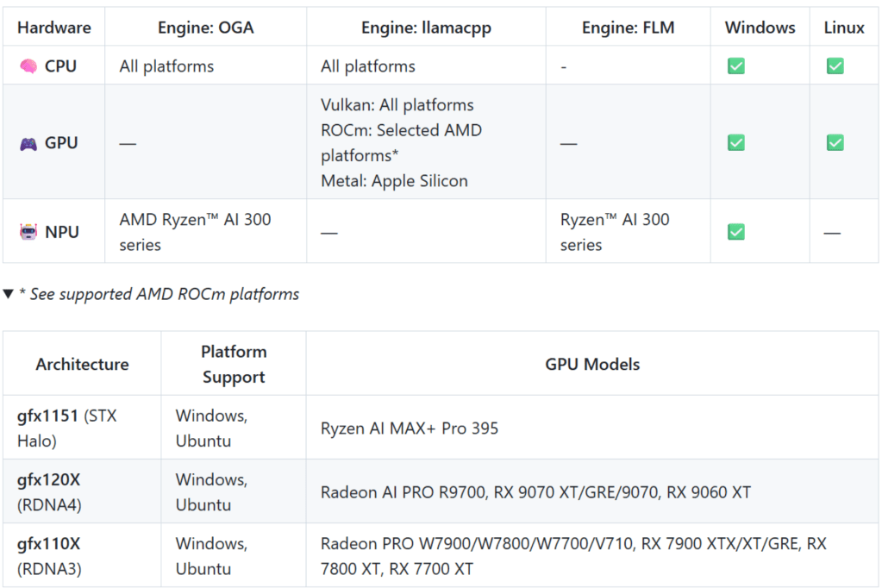
Task: Click the green checkmark for NPU Windows
Action: click(735, 232)
